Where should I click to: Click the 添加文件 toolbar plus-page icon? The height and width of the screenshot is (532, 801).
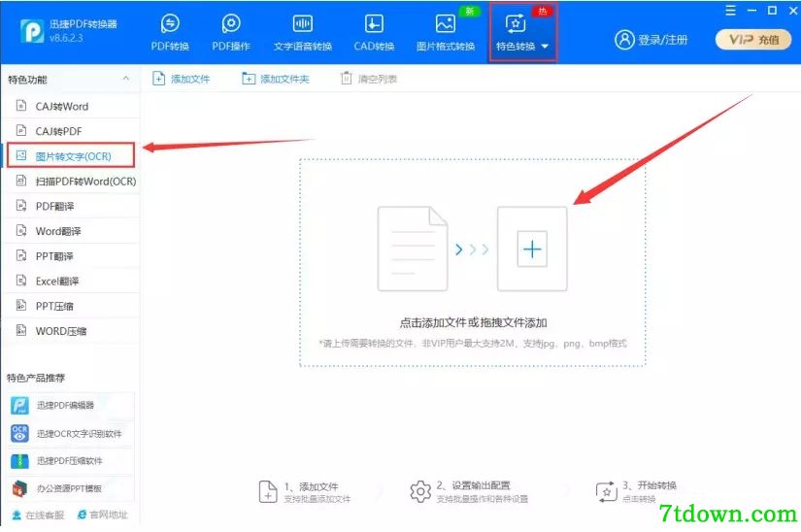tap(159, 79)
